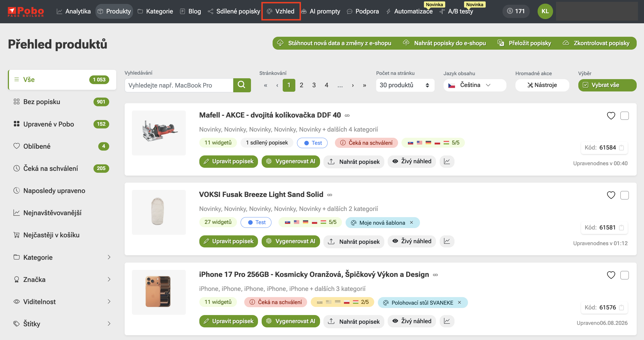The width and height of the screenshot is (644, 340).
Task: Open the Automatizace nav item
Action: point(409,11)
